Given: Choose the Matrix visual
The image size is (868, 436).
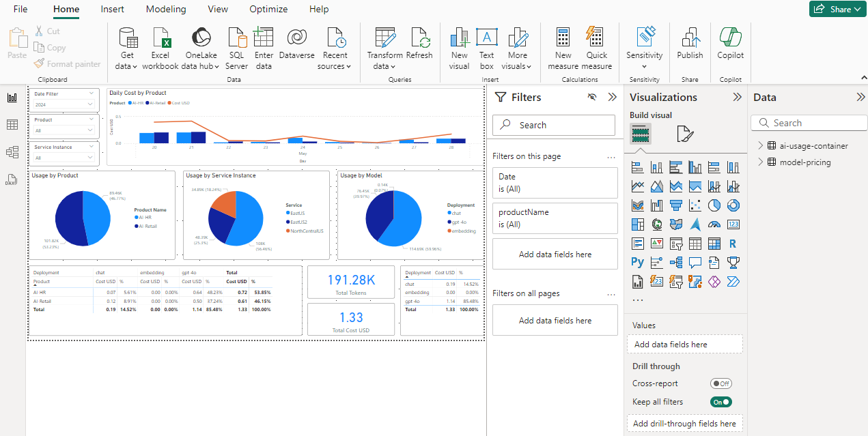Looking at the screenshot, I should click(x=714, y=243).
